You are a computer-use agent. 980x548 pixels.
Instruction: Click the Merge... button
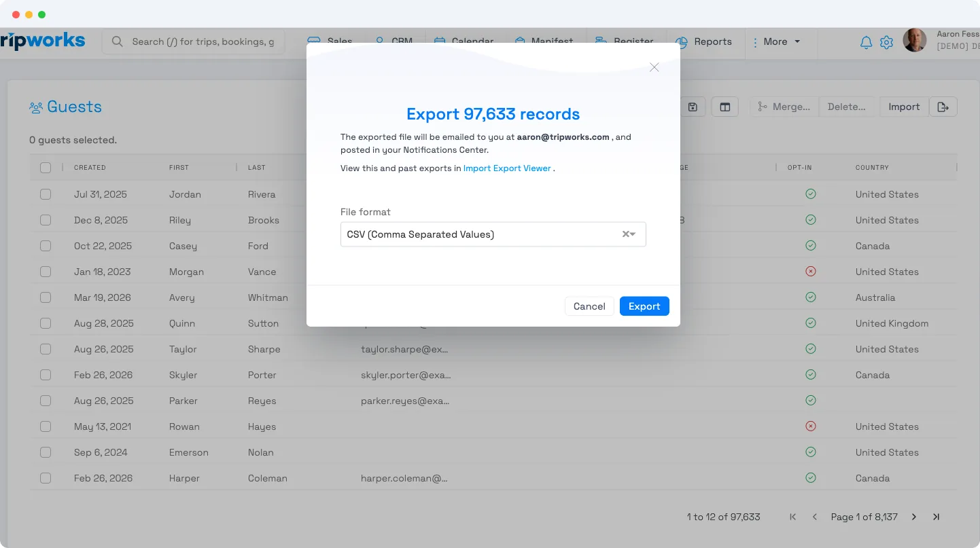click(784, 107)
